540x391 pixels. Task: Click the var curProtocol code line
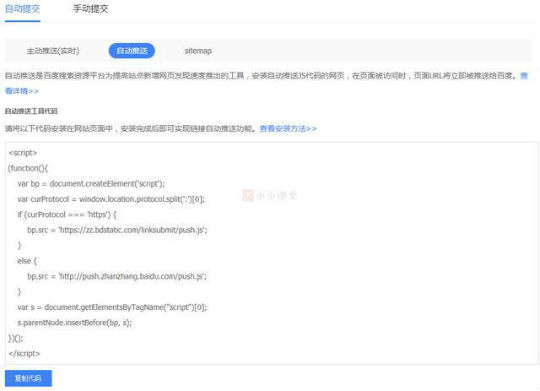click(x=111, y=199)
